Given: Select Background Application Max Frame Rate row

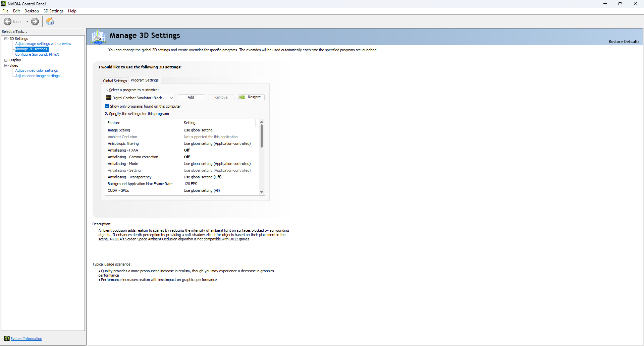Looking at the screenshot, I should click(182, 184).
